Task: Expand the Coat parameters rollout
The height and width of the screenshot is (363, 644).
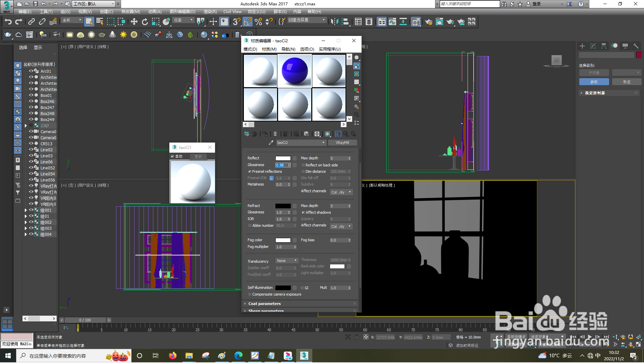Action: tap(265, 304)
